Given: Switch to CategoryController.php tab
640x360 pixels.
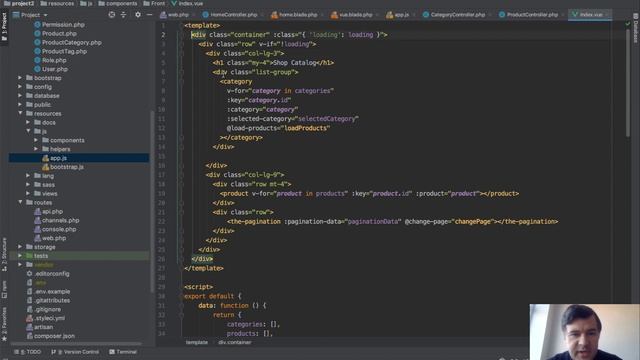Looking at the screenshot, I should click(x=455, y=15).
